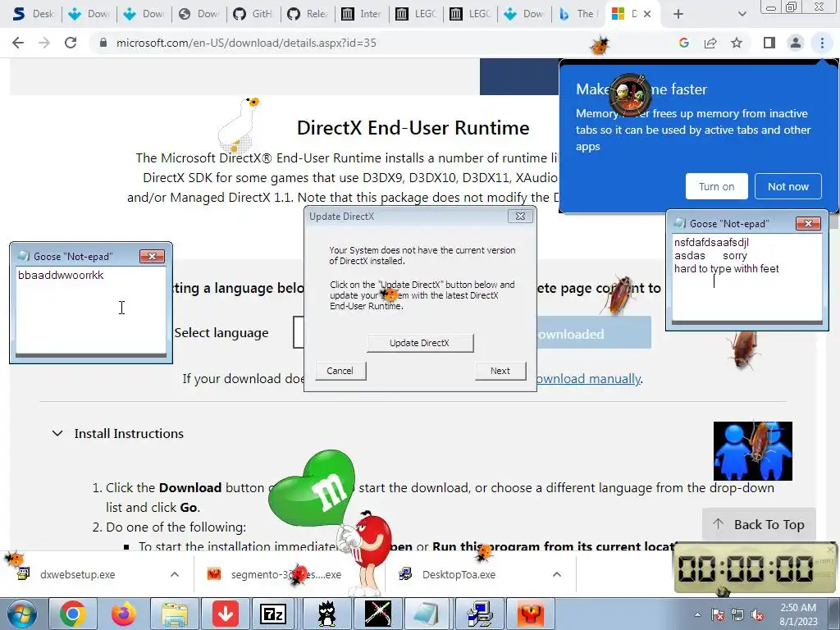Close the active Microsoft download tab

point(647,15)
